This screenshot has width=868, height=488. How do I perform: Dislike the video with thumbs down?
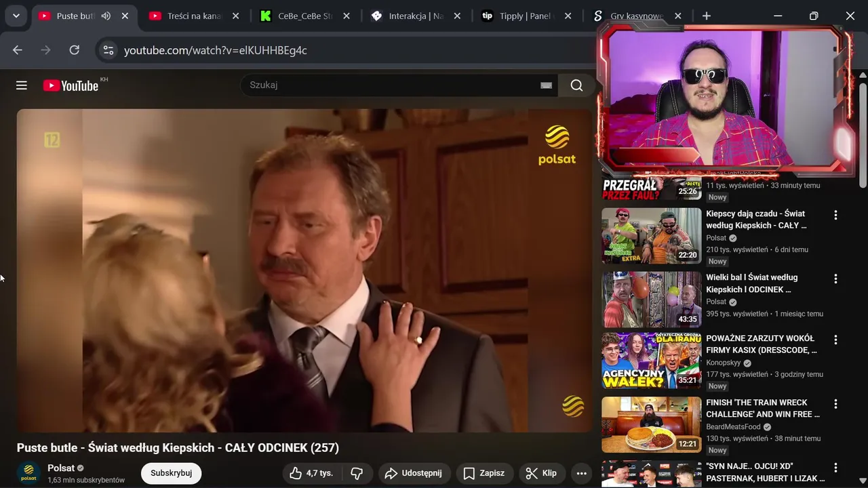point(357,473)
